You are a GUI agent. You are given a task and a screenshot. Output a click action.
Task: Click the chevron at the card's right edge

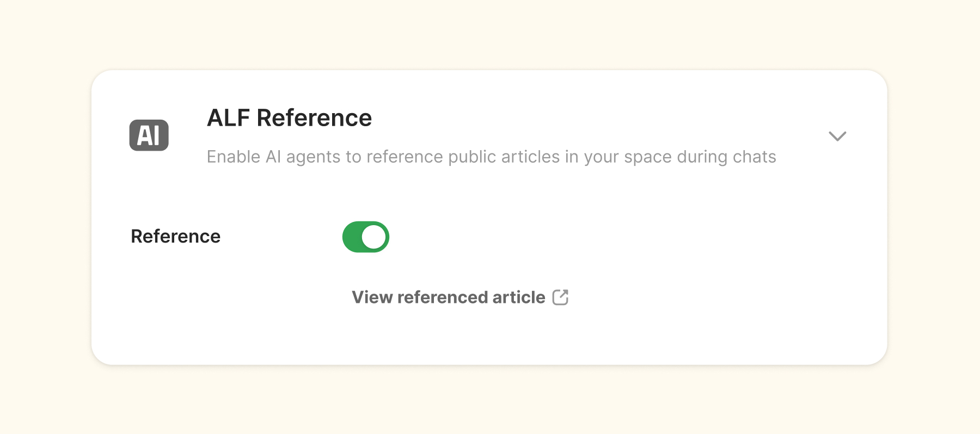[837, 136]
